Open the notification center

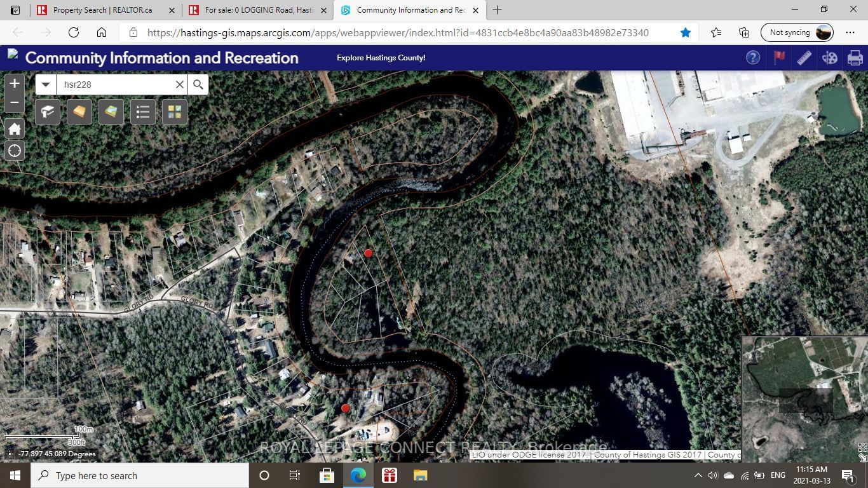point(848,475)
